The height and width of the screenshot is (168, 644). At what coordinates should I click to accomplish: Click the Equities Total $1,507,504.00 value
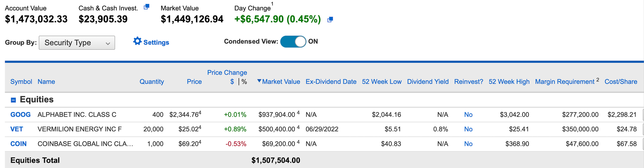[276, 160]
